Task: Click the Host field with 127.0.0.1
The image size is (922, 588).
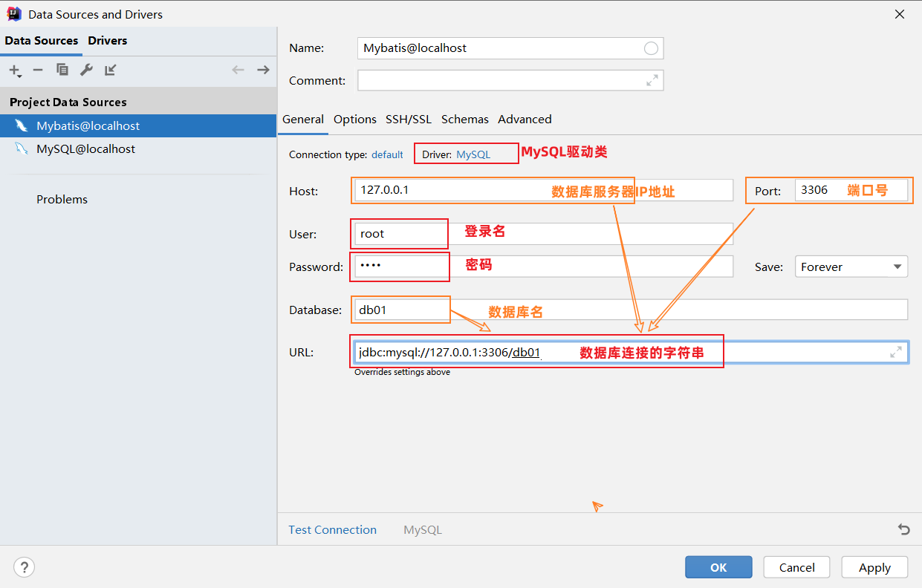Action: (544, 190)
